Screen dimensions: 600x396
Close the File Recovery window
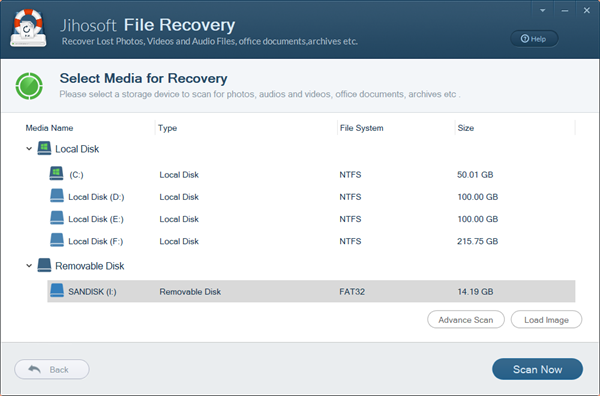coord(587,11)
